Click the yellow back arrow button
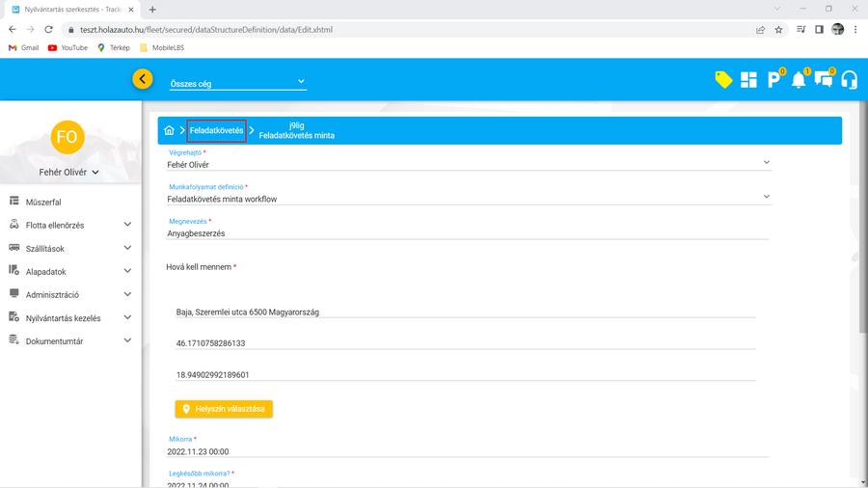Viewport: 868px width, 488px height. [143, 79]
